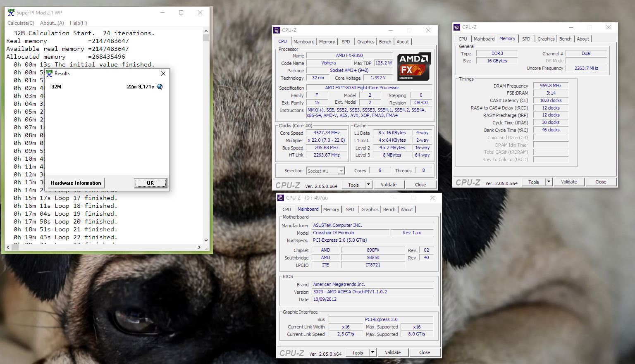Open Mainboard tab in the CPU window
This screenshot has height=364, width=635.
click(304, 42)
